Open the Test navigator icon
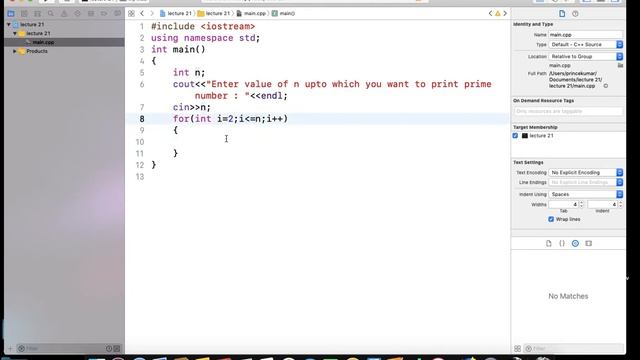Viewport: 640px width, 360px height. tap(78, 13)
